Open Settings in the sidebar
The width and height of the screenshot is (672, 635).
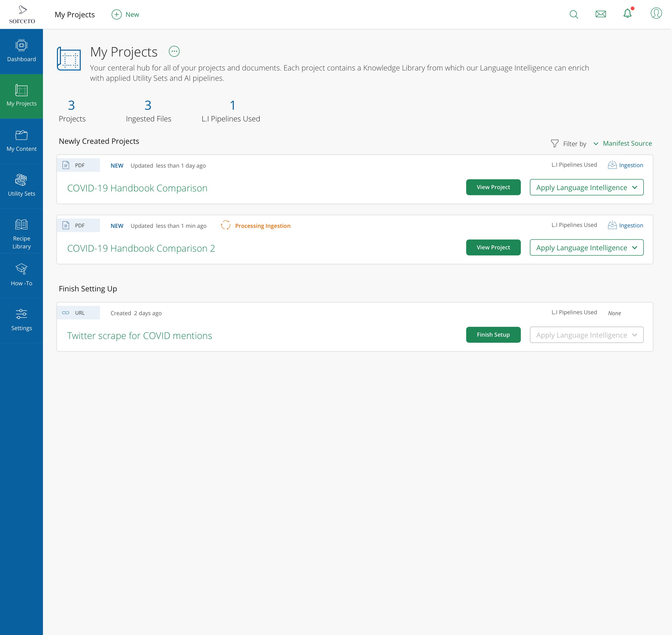click(21, 320)
